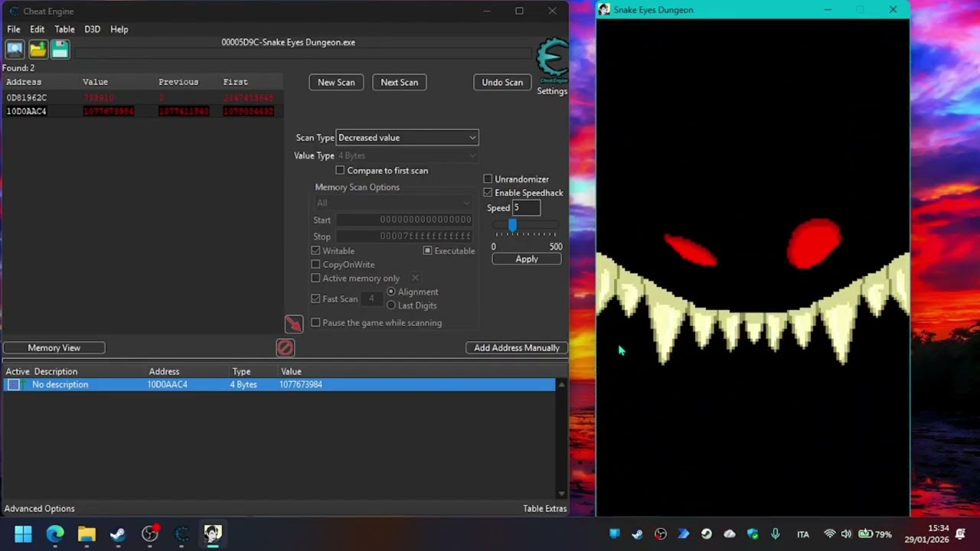980x551 pixels.
Task: Click the Speed value input field
Action: click(527, 208)
